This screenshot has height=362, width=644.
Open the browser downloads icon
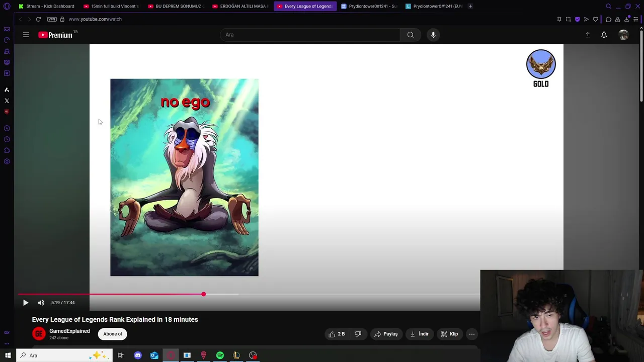(x=627, y=19)
